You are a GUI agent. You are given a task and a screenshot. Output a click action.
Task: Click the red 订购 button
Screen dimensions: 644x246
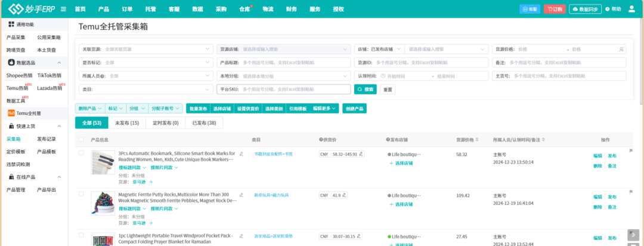555,9
